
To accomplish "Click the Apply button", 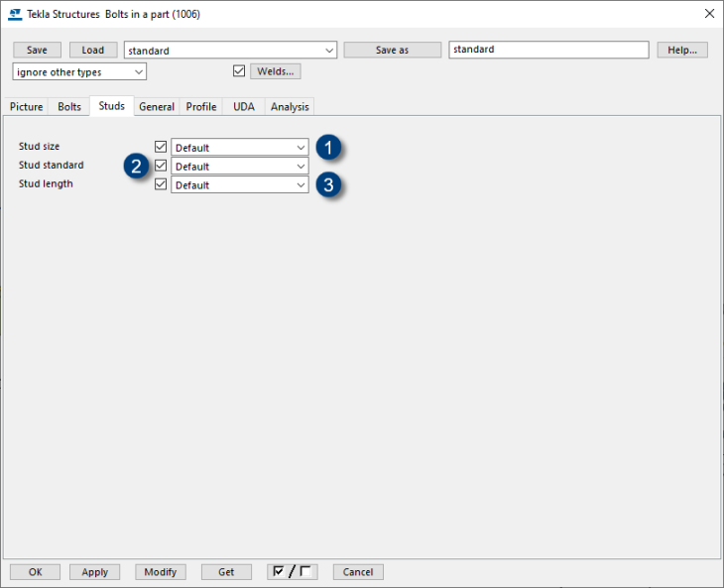I will coord(94,572).
